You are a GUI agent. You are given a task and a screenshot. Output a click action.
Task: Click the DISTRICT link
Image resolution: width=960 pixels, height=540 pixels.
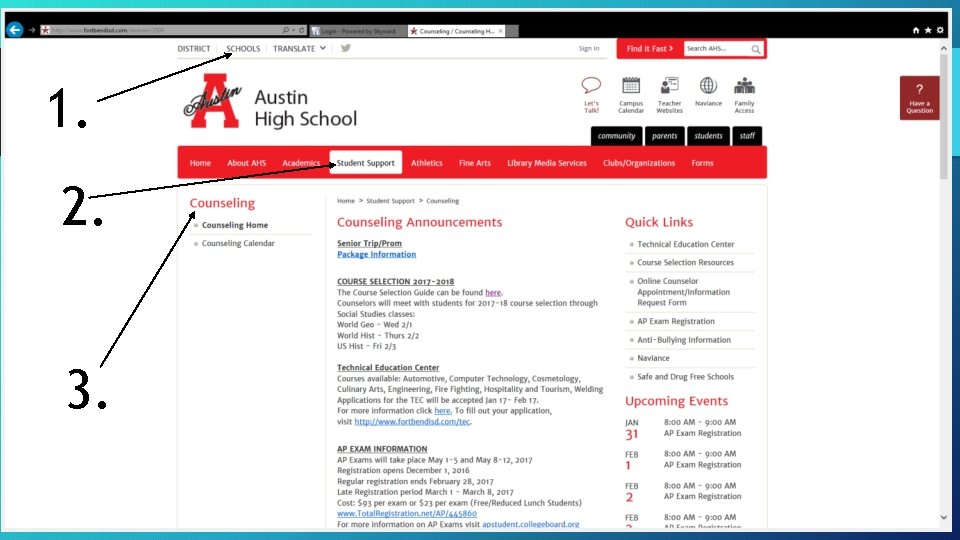click(193, 48)
